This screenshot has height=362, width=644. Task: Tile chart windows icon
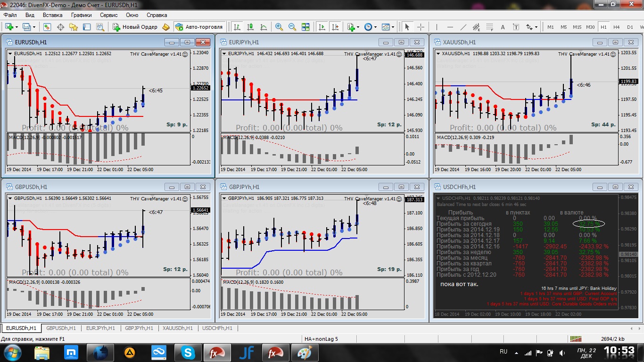coord(305,27)
